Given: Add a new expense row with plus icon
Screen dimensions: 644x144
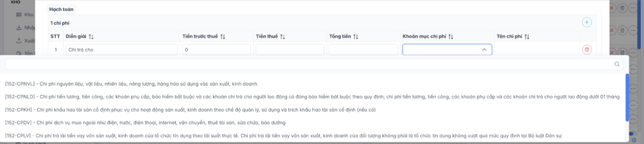Looking at the screenshot, I should 587,22.
